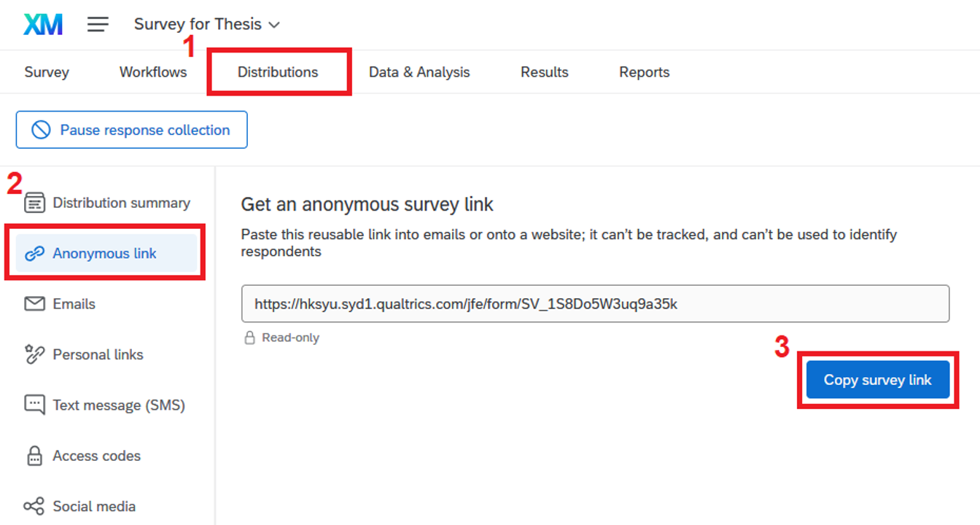980x525 pixels.
Task: Click the Anonymous link chain icon
Action: click(34, 254)
